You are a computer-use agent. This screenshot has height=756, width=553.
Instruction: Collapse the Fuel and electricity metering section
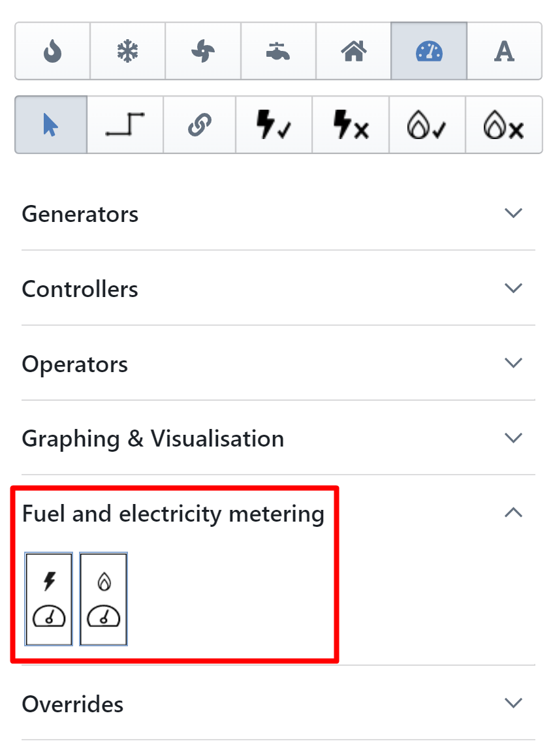point(514,513)
